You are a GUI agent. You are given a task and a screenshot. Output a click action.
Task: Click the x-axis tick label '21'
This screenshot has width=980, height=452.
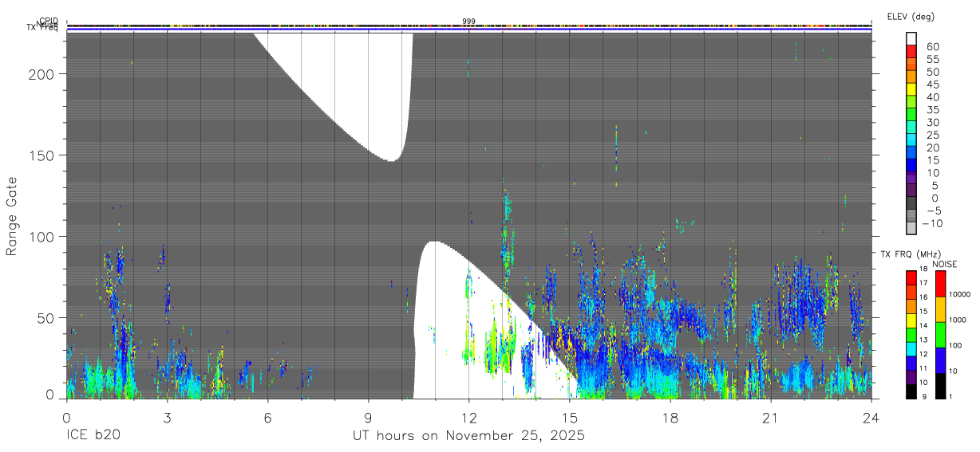click(770, 417)
